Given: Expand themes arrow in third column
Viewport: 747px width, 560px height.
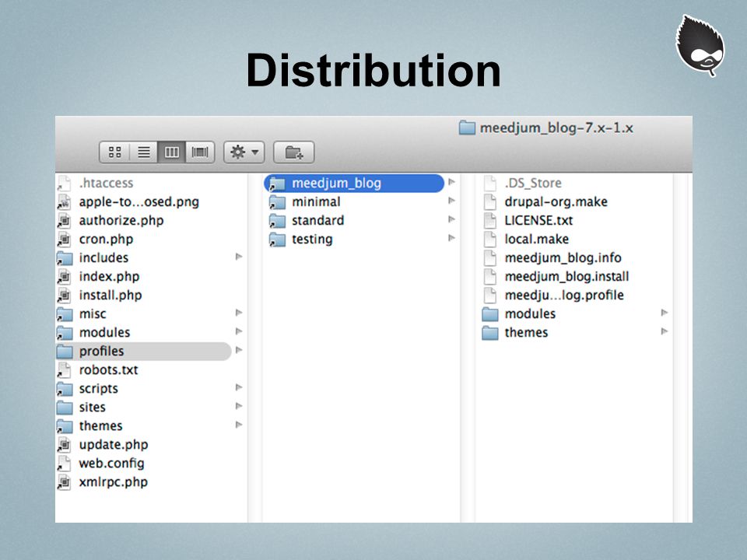Looking at the screenshot, I should 665,331.
